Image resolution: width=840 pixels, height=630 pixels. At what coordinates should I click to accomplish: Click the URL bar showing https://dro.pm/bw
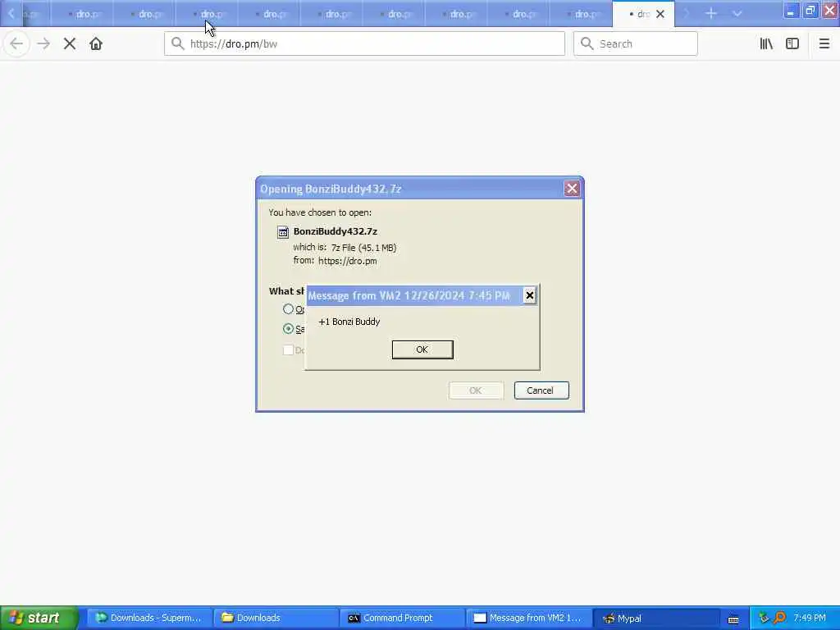tap(364, 44)
